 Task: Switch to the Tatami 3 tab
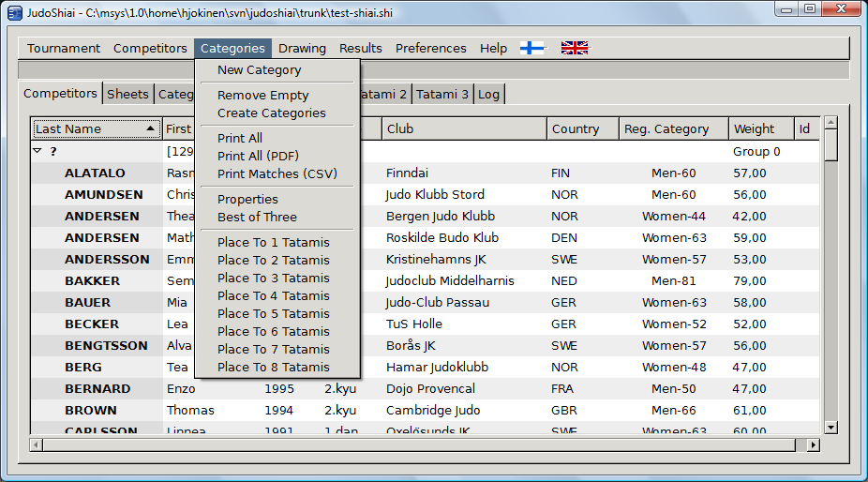pos(442,94)
